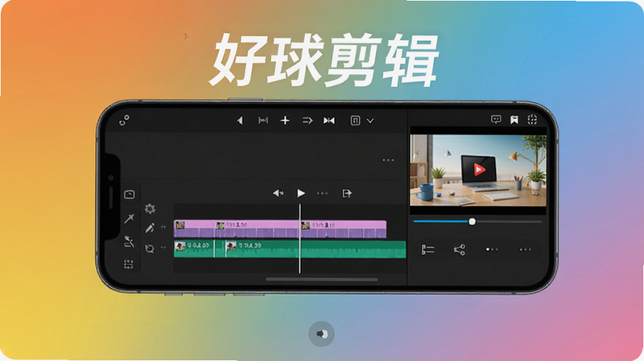Click the double-line arrow forward icon
Viewport: 644px width, 361px height.
coord(308,121)
